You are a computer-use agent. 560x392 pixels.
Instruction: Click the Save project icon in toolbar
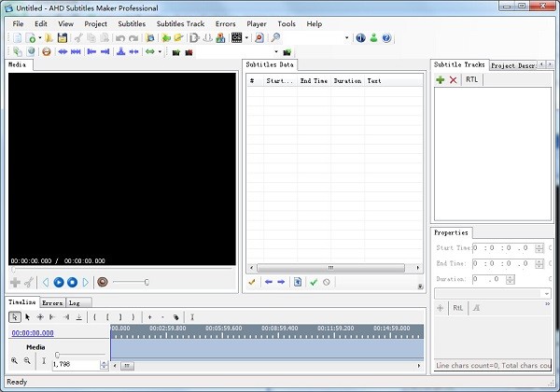pos(62,38)
